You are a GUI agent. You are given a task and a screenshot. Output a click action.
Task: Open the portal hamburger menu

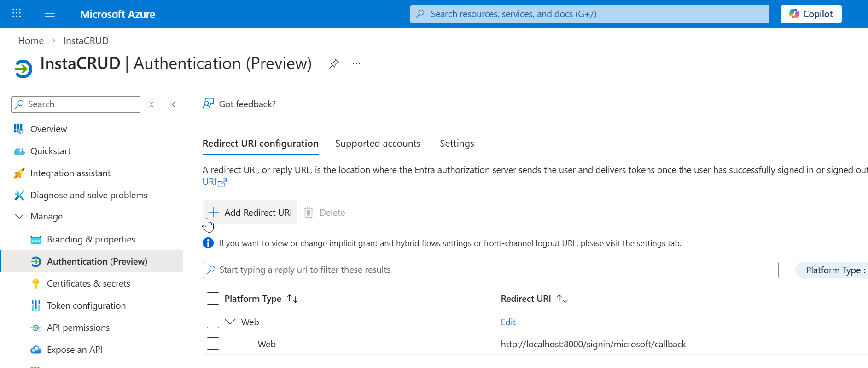[x=50, y=14]
